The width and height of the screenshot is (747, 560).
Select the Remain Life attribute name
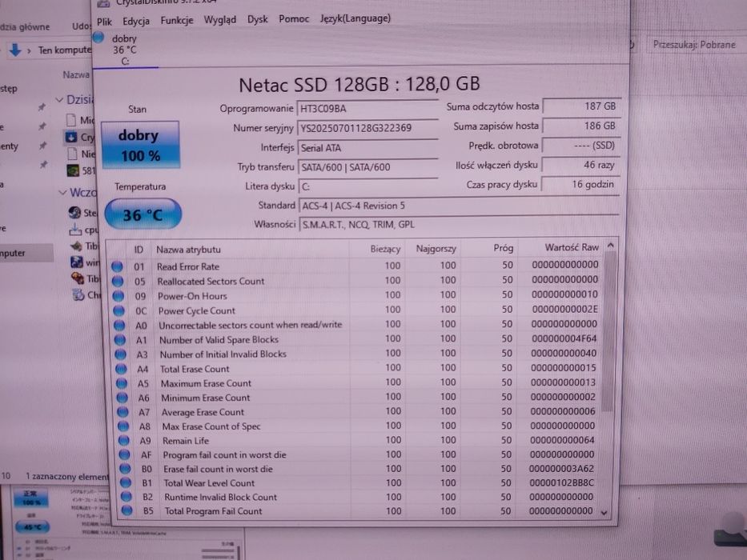[185, 441]
